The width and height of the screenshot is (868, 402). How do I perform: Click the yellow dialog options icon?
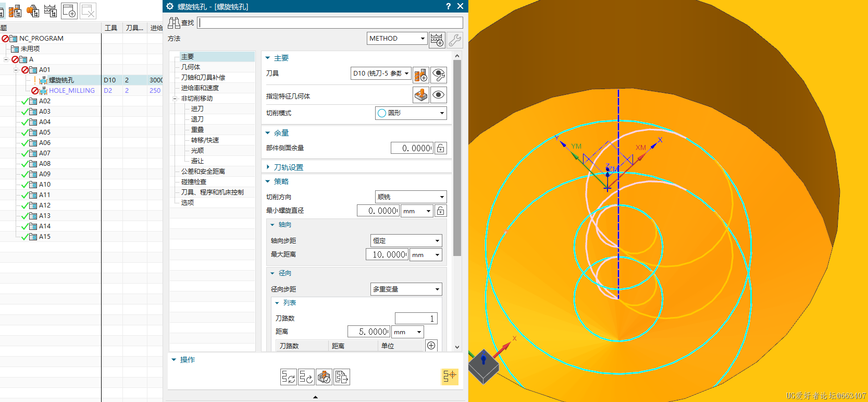click(450, 376)
